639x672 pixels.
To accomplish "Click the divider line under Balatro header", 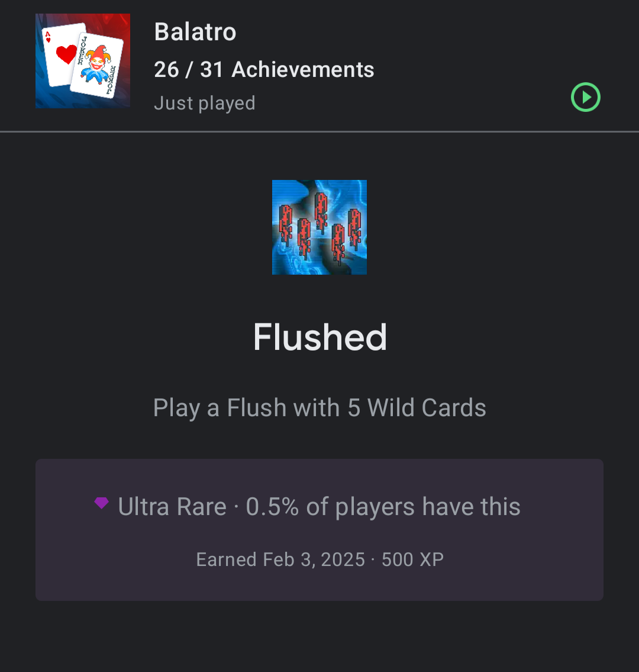I will (x=319, y=131).
